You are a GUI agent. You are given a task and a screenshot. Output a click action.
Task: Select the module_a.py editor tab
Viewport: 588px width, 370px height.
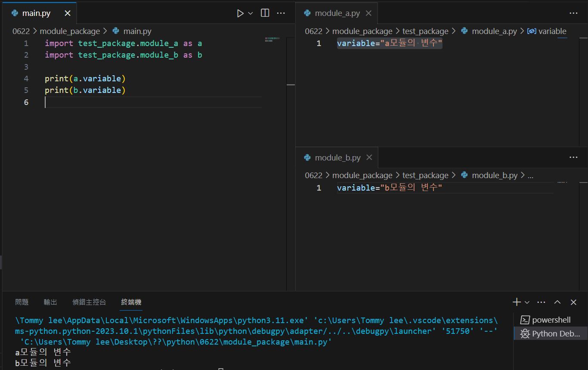(x=337, y=13)
